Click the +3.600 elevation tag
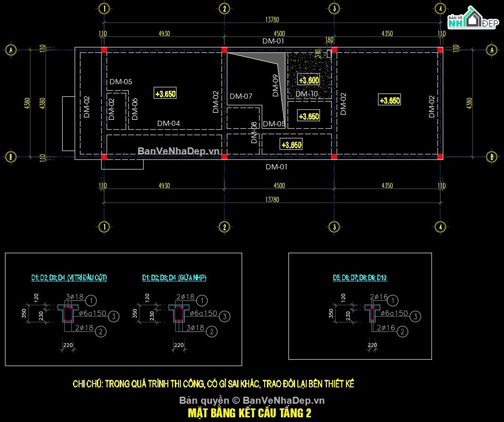The image size is (504, 422). (309, 80)
